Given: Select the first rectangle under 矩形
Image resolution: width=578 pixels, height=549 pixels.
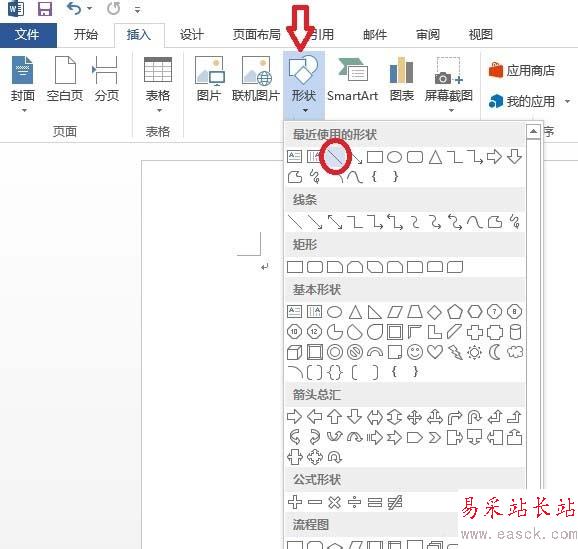Looking at the screenshot, I should [x=295, y=267].
